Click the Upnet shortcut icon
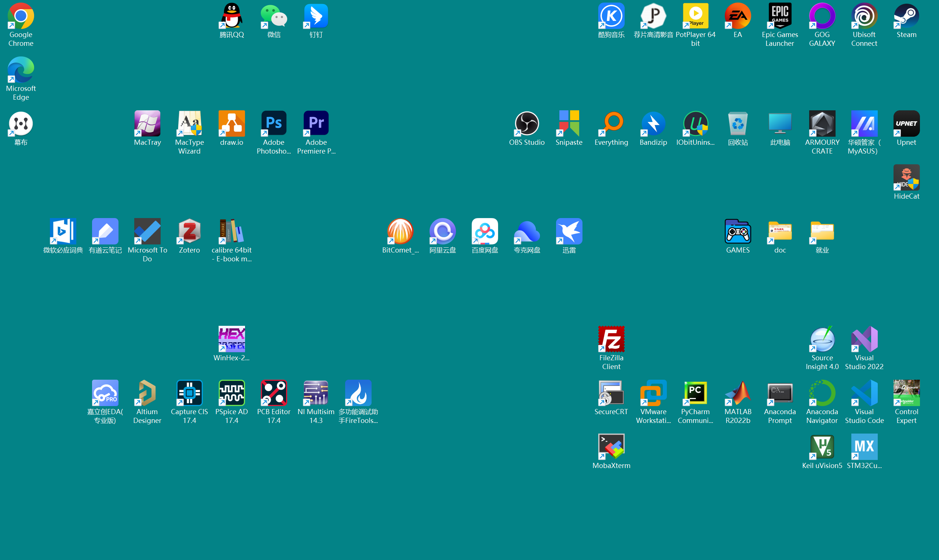This screenshot has width=939, height=560. click(906, 124)
